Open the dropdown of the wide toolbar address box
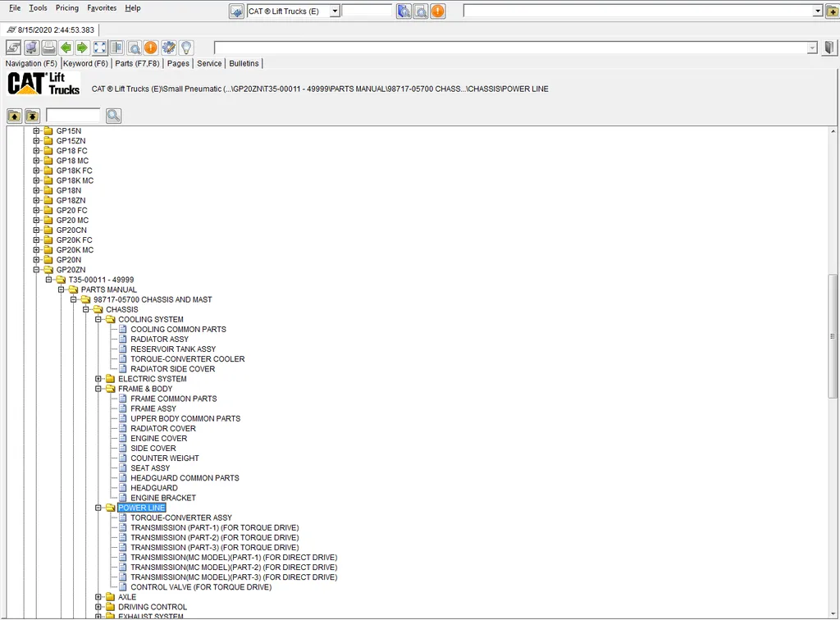 (812, 48)
